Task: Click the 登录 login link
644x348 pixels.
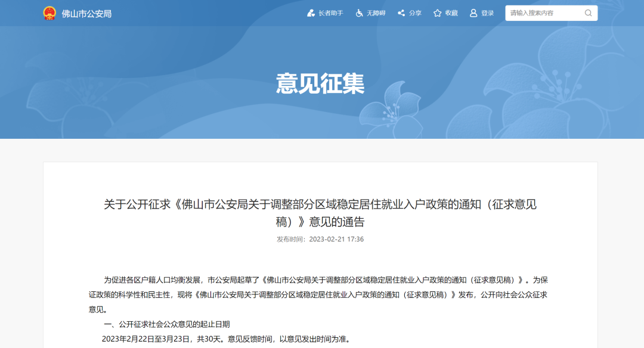Action: (x=487, y=13)
